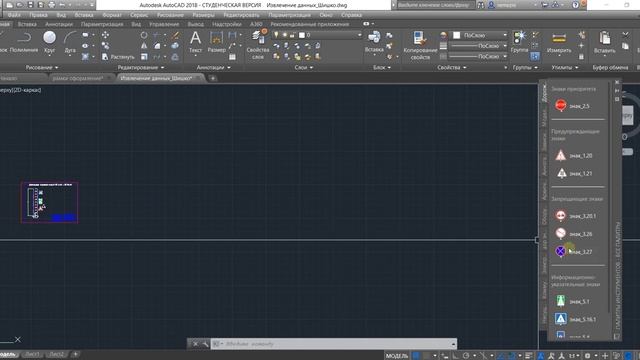Toggle grid display in status bar
This screenshot has width=640, height=360.
coord(416,356)
